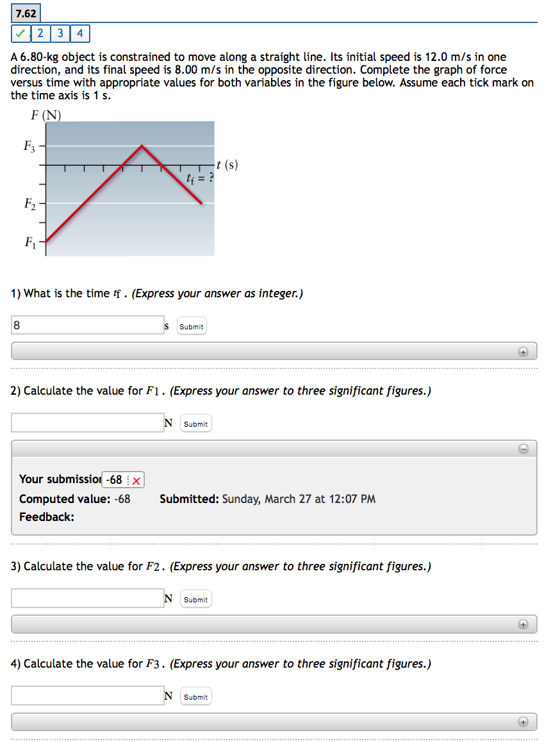Submit the F1 force answer
Screen dimensions: 560x742
pos(195,424)
